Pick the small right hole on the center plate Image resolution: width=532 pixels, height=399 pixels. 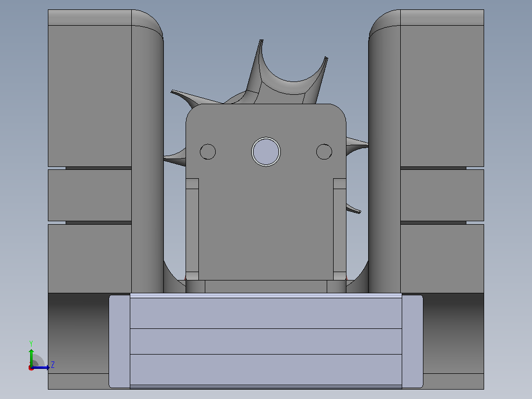click(x=324, y=152)
